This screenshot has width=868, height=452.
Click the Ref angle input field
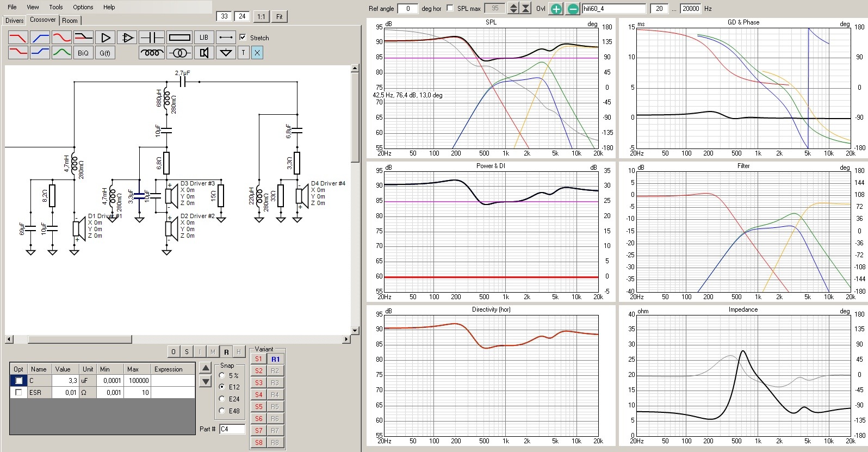408,8
